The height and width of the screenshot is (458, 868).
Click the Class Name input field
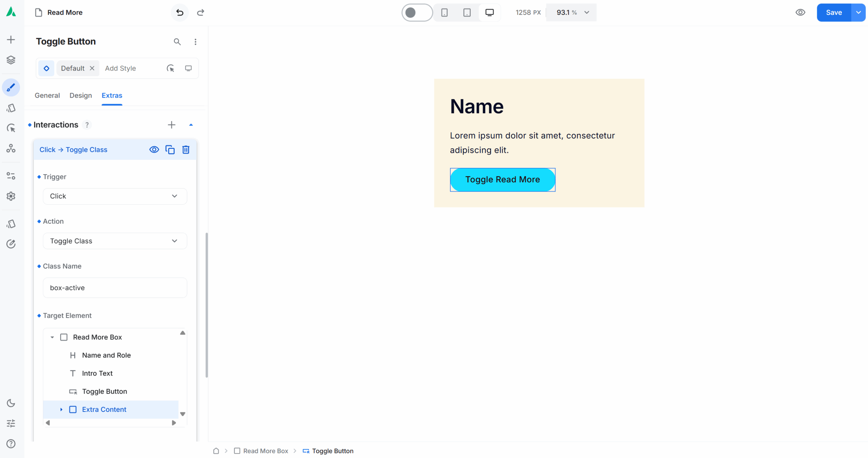click(115, 288)
